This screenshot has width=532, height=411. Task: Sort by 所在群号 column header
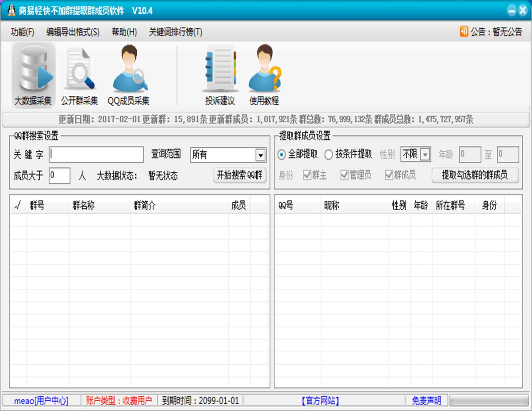point(454,205)
